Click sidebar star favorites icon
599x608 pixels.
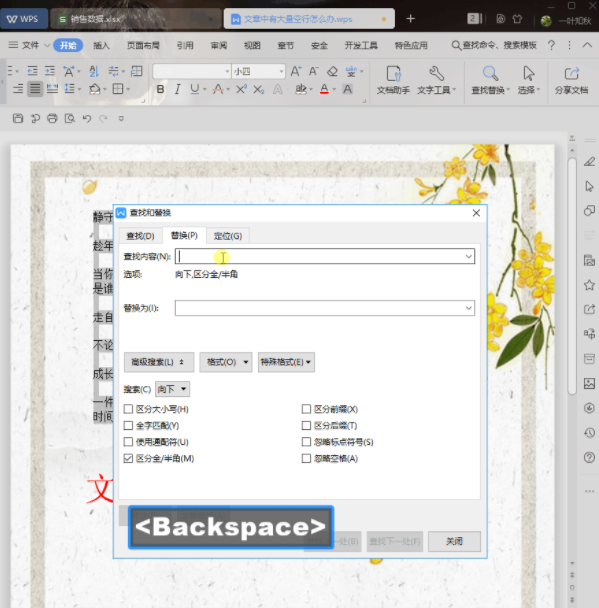click(589, 285)
